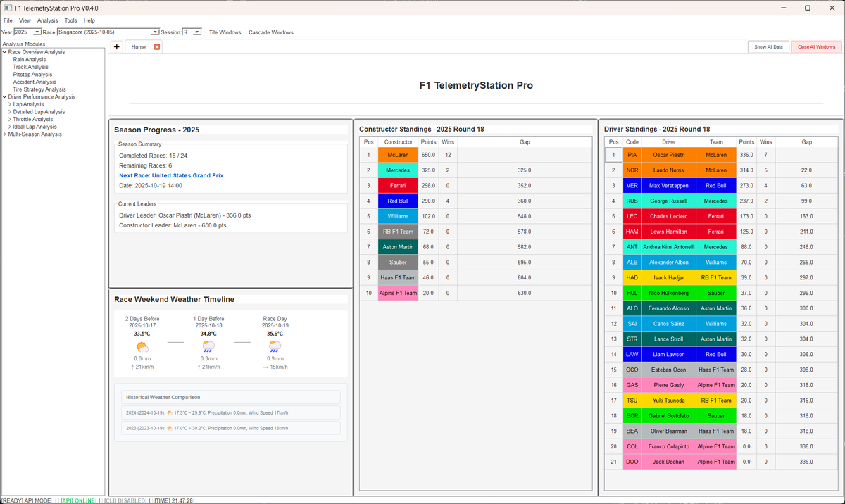The image size is (845, 504).
Task: Open the Help menu
Action: point(89,20)
